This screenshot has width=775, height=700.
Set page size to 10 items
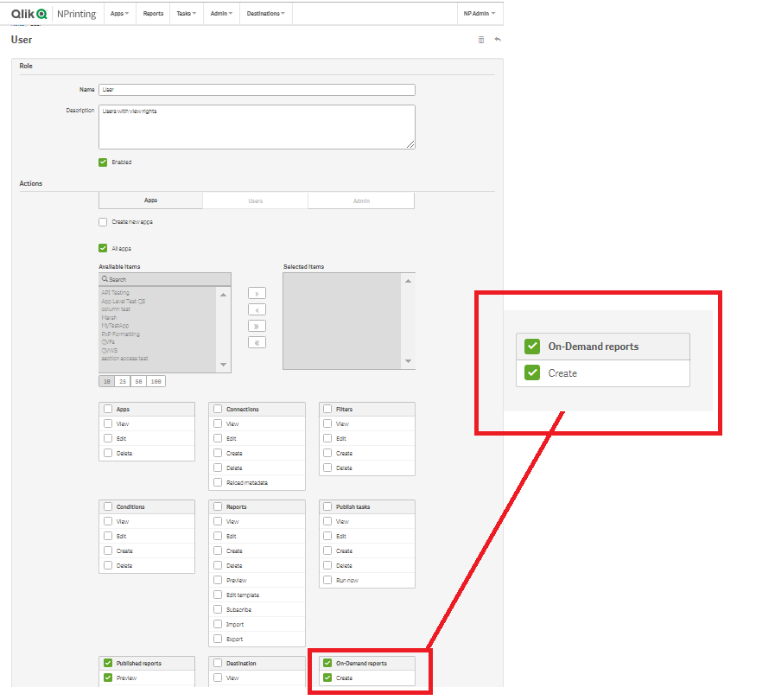[x=107, y=382]
